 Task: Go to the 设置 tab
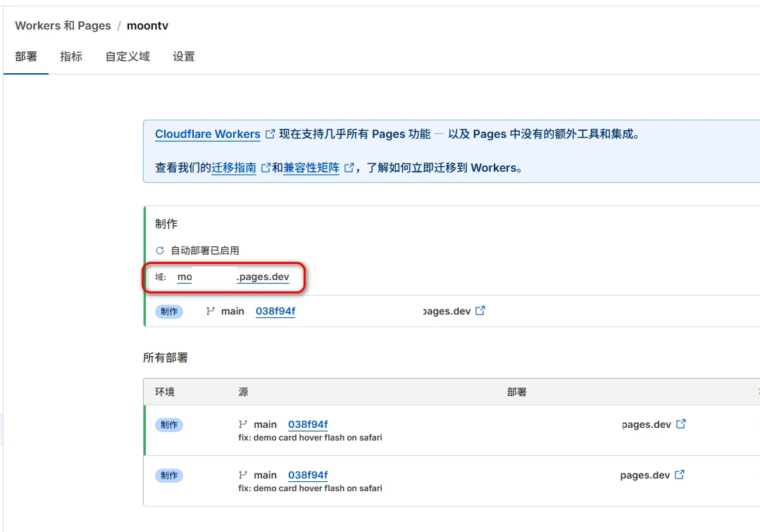184,56
